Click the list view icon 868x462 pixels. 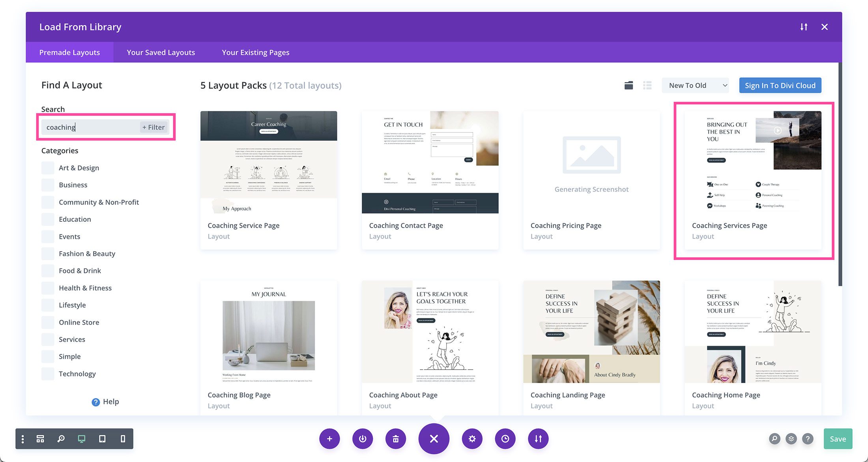point(647,84)
